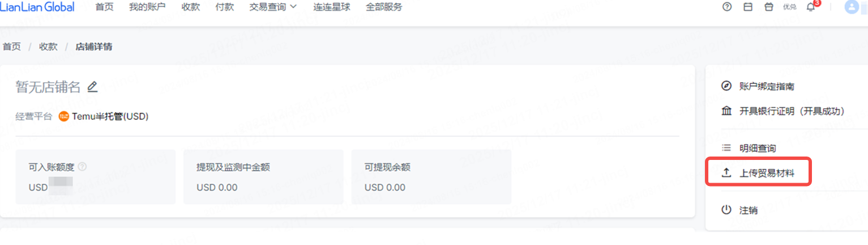This screenshot has height=245, width=868.
Task: Open 明细查询 details query
Action: pyautogui.click(x=757, y=148)
